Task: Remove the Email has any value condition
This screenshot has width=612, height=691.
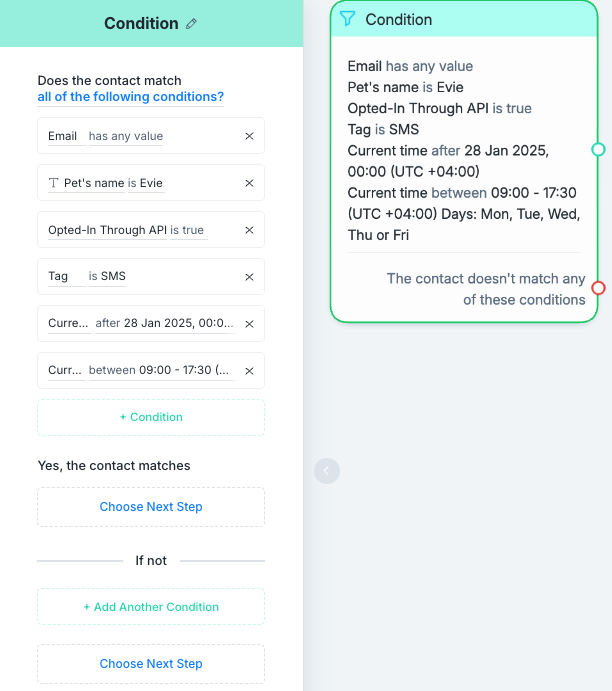Action: 249,136
